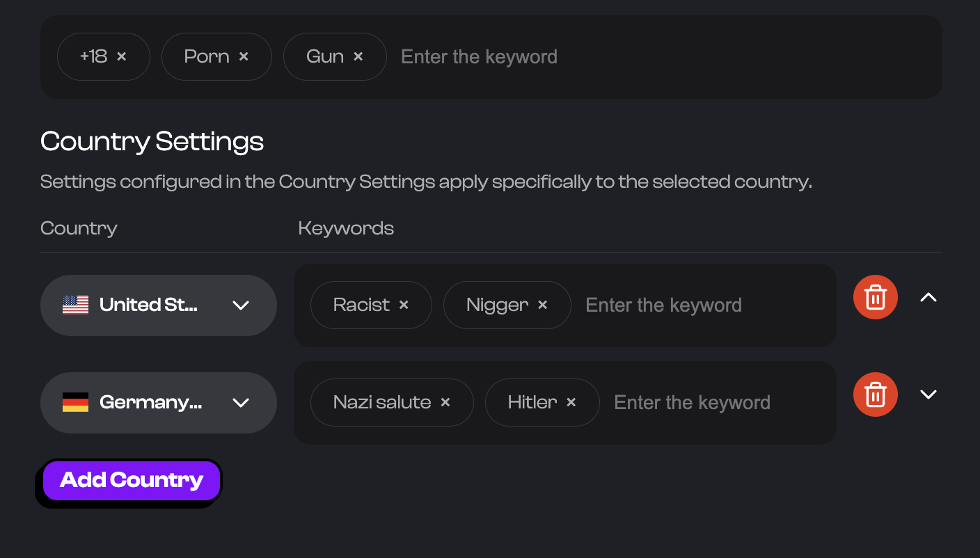Remove the Hitler keyword from Germany
Screen dimensions: 980x558
pyautogui.click(x=571, y=402)
